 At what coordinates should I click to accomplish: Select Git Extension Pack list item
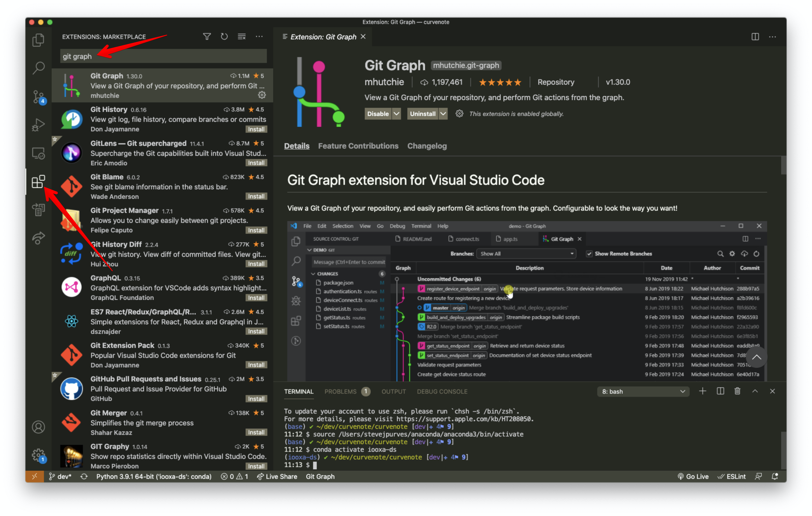point(162,355)
